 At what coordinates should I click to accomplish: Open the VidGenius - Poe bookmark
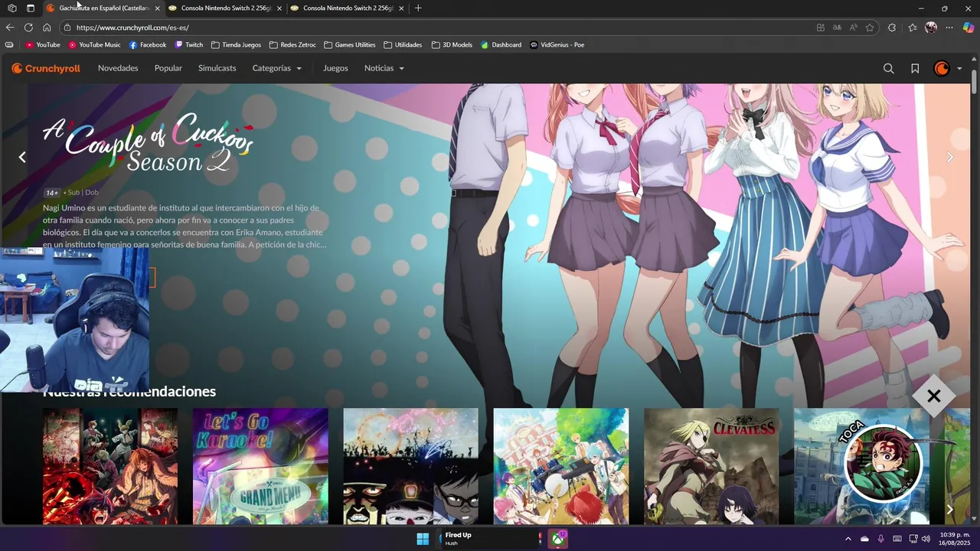pos(557,44)
